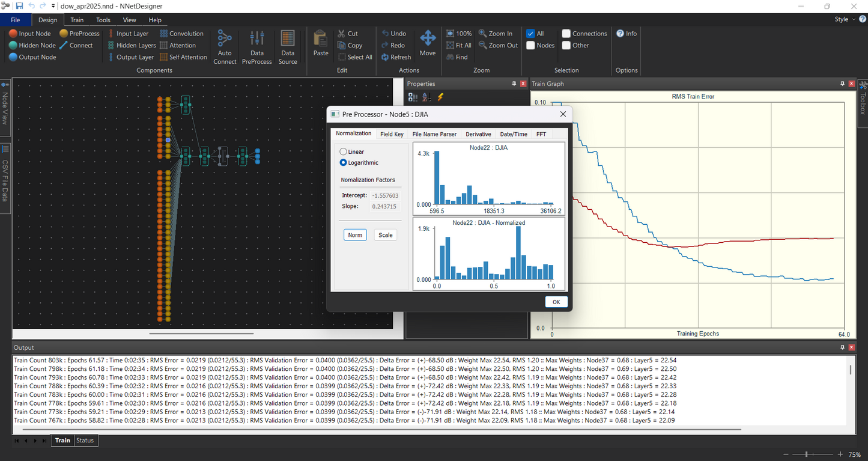Check the Nodes selection checkbox
This screenshot has width=868, height=461.
[530, 45]
